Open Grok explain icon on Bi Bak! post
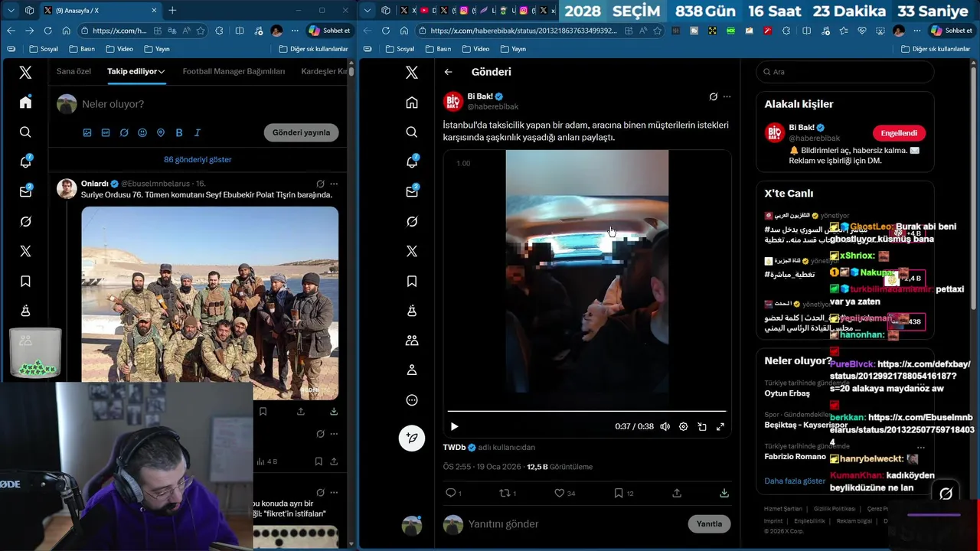Screen dimensions: 980x551 tap(714, 97)
